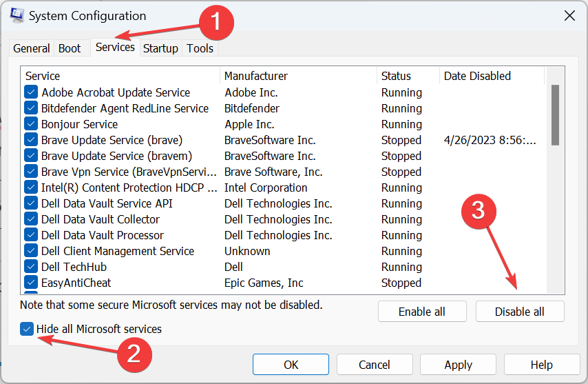Uncheck Adobe Acrobat Update Service
The height and width of the screenshot is (384, 588).
coord(31,92)
